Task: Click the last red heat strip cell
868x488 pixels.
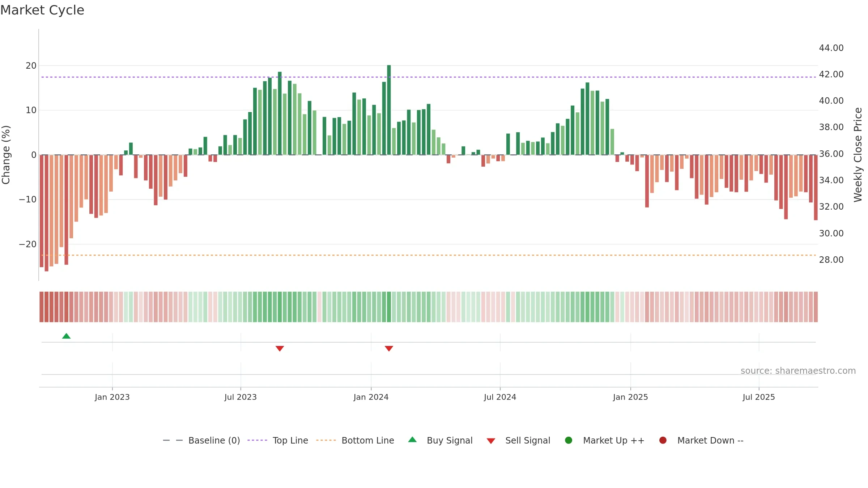Action: [816, 307]
